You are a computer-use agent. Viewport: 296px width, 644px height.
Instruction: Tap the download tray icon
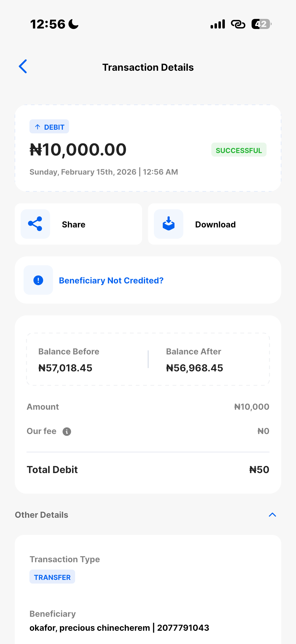[x=168, y=224]
